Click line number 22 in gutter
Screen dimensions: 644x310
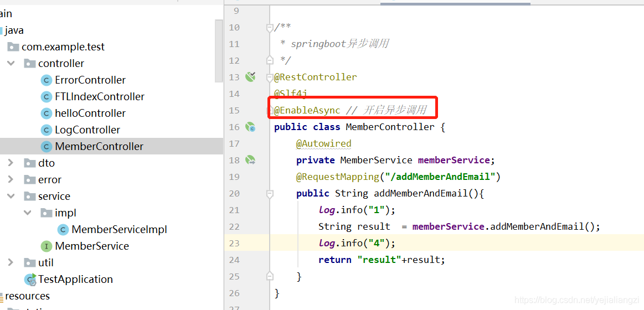(x=234, y=226)
